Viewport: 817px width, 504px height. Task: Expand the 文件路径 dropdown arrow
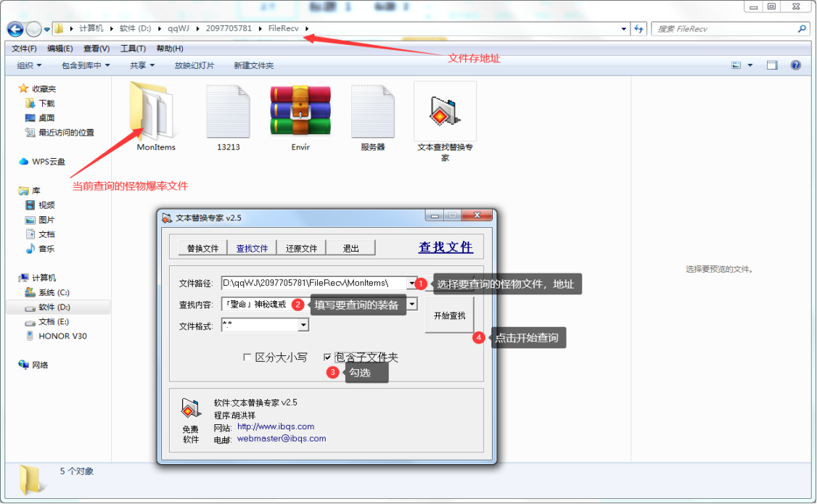412,283
